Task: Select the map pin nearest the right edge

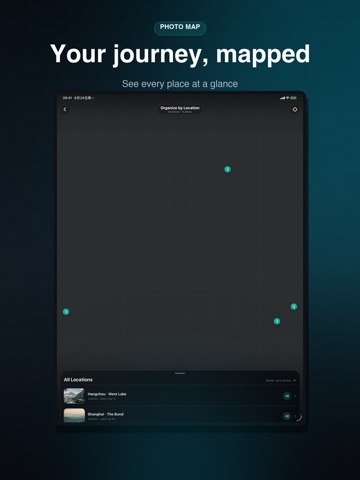Action: tap(294, 306)
